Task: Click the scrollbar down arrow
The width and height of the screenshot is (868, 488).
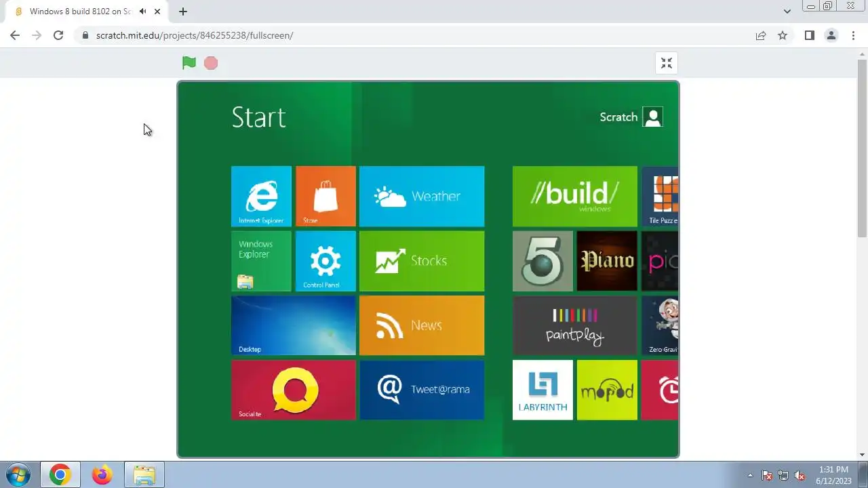Action: pyautogui.click(x=862, y=454)
